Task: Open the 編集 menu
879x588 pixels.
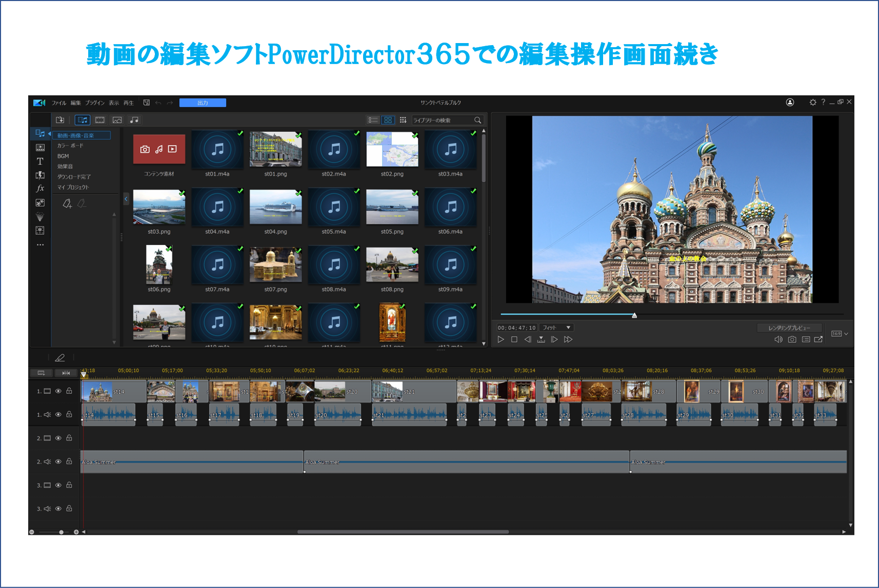Action: [75, 103]
